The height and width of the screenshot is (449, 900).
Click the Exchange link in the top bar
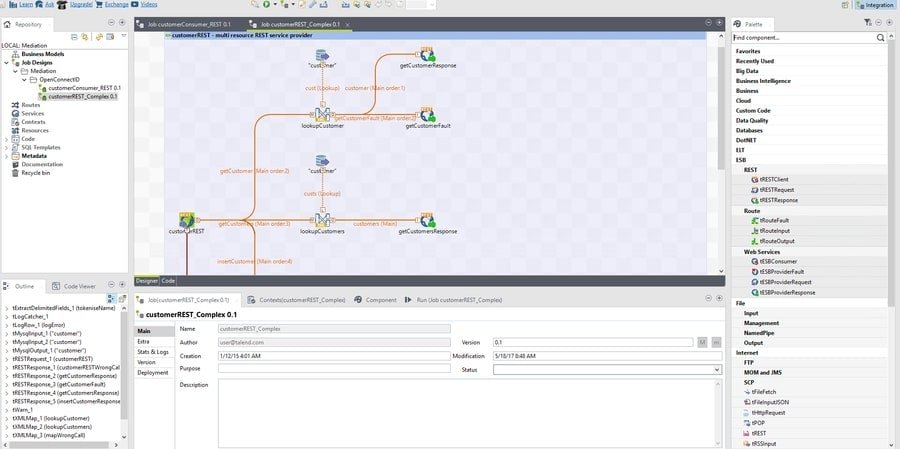[115, 4]
